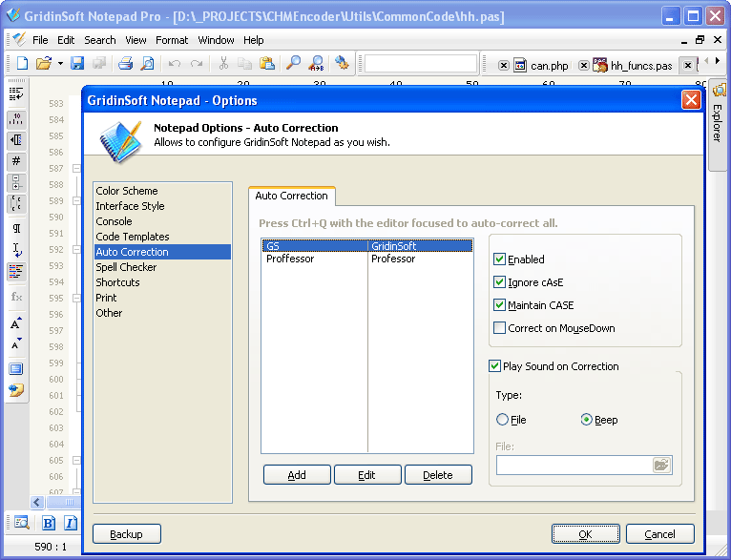This screenshot has width=731, height=560.
Task: Click the Add correction button
Action: pyautogui.click(x=297, y=475)
